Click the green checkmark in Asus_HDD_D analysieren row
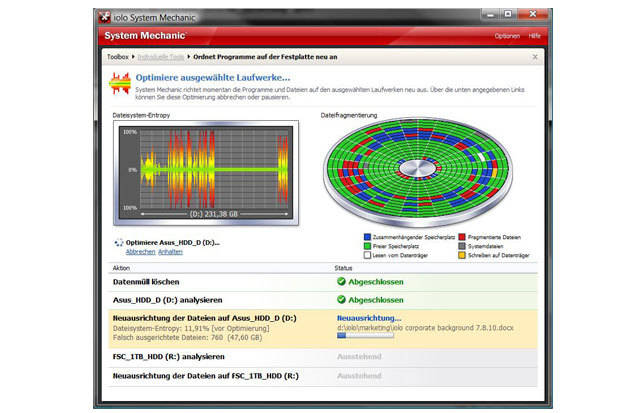Image resolution: width=618 pixels, height=413 pixels. pos(341,300)
